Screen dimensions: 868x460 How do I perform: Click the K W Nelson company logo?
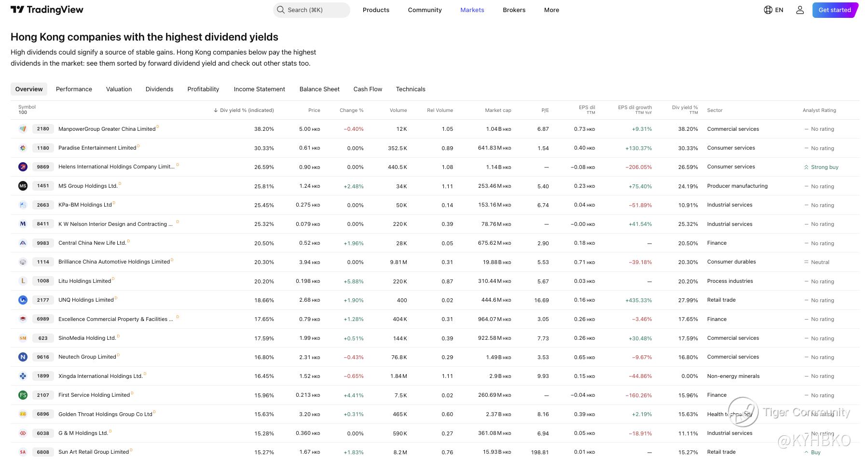pos(23,224)
